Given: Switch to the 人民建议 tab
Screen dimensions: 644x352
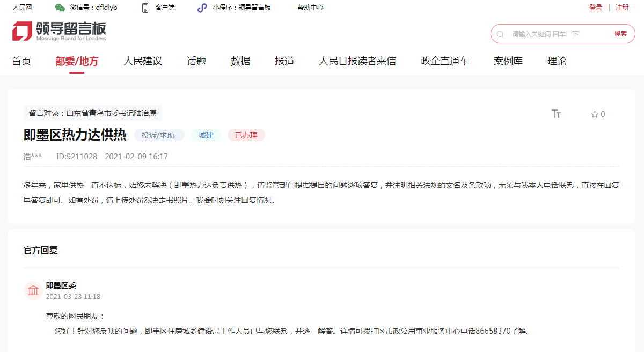Looking at the screenshot, I should (x=143, y=61).
